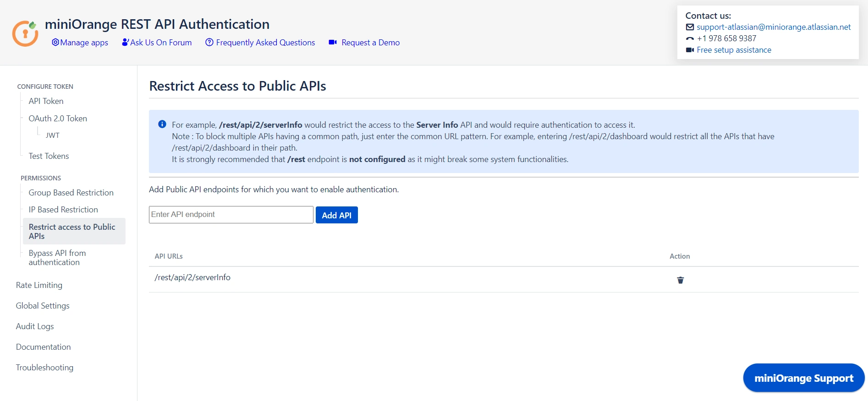Click the Request a Demo link

pos(371,43)
